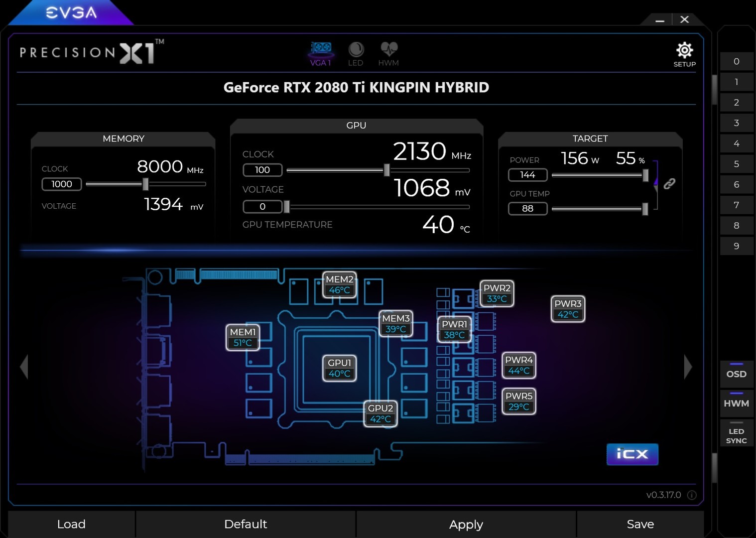Open the LED lighting panel
The image size is (756, 538).
click(x=356, y=52)
